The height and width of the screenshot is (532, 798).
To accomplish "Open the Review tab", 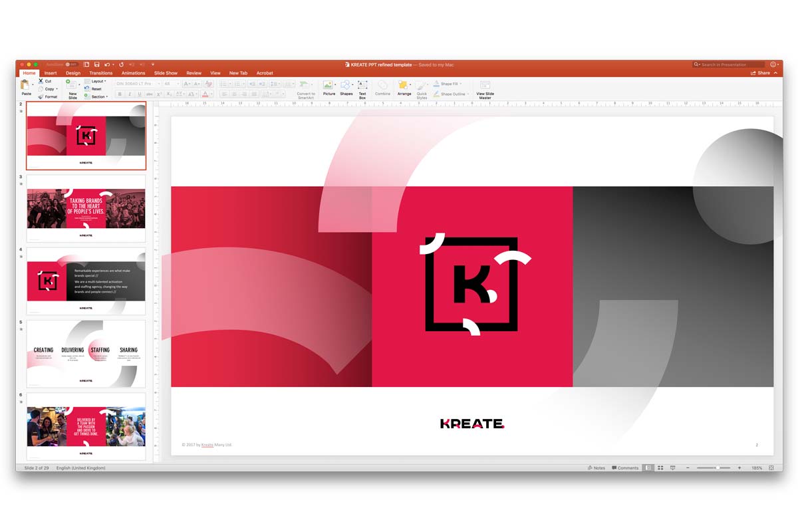I will (194, 73).
